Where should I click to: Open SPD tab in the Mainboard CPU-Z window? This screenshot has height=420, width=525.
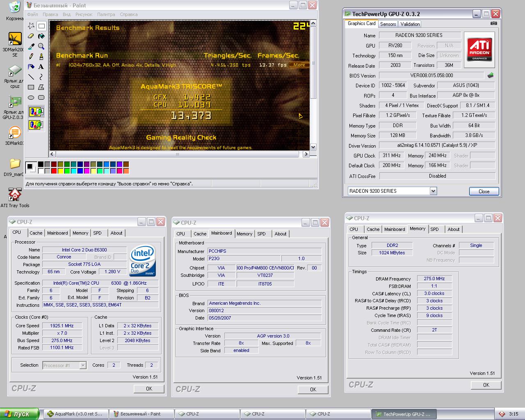pos(261,234)
